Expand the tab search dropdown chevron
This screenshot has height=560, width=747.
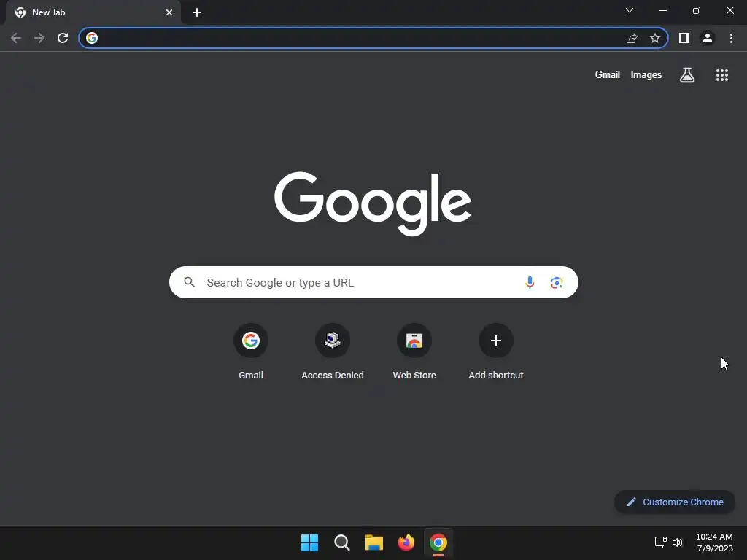click(x=630, y=10)
